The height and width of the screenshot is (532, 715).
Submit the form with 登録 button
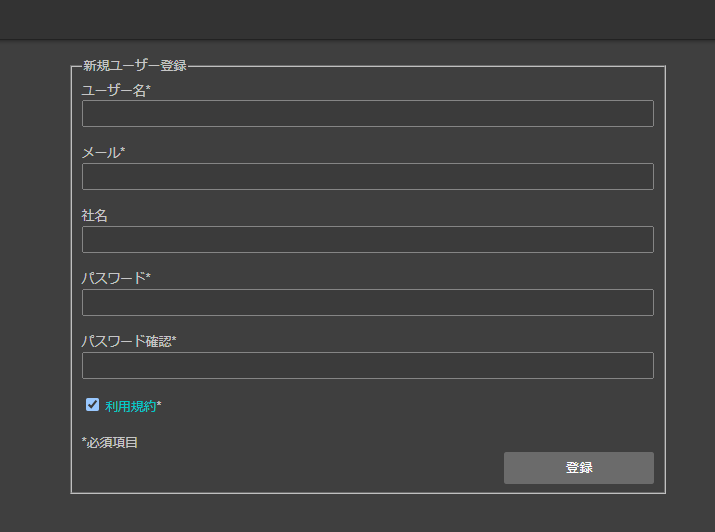(579, 468)
